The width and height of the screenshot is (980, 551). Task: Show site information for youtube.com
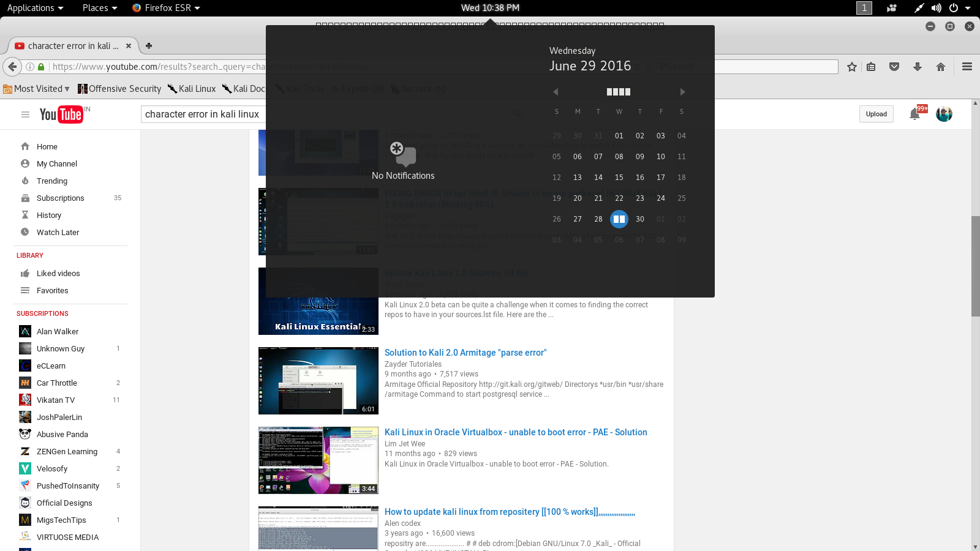pos(29,67)
